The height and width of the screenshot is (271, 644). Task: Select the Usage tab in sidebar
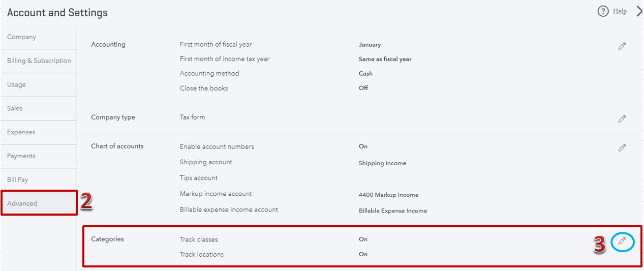[x=39, y=85]
